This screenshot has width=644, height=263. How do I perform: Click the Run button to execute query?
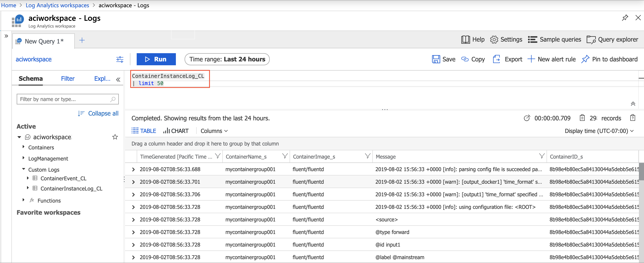tap(157, 59)
